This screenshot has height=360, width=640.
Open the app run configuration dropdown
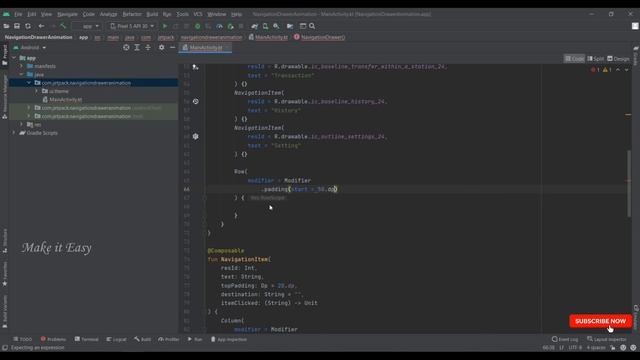86,26
